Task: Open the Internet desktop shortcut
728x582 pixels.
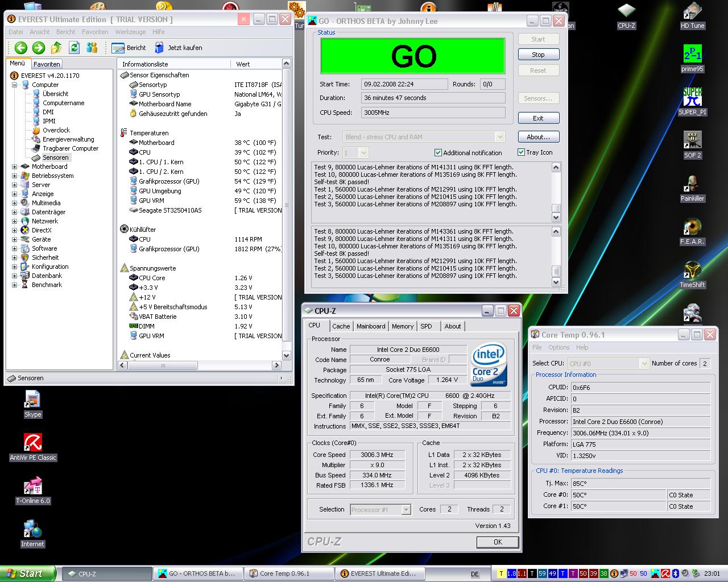Action: coord(32,534)
